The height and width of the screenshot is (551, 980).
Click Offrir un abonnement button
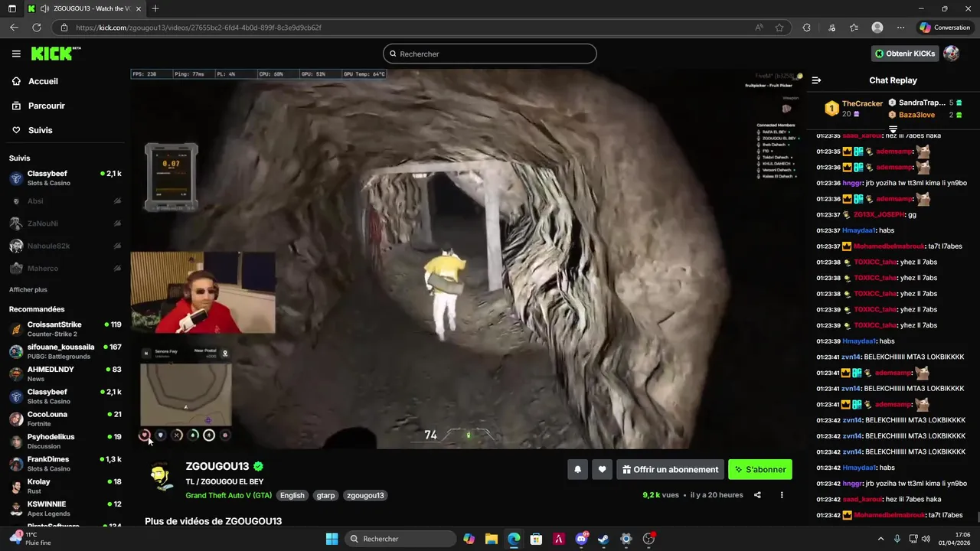click(670, 470)
